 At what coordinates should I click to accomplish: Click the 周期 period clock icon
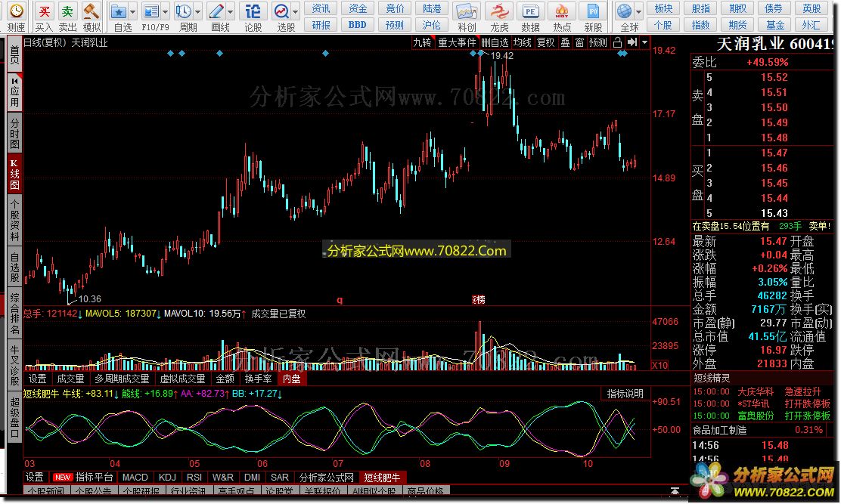[184, 11]
